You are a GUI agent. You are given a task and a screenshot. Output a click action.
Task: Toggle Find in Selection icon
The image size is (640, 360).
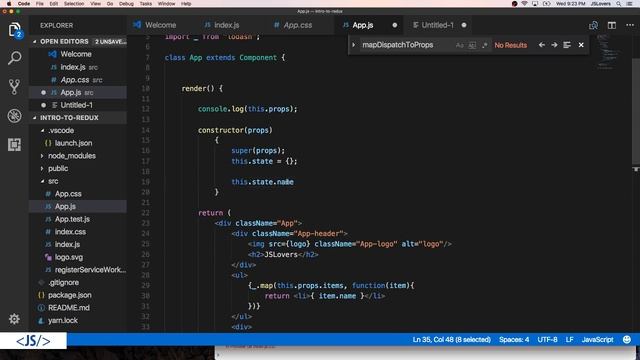pos(567,45)
